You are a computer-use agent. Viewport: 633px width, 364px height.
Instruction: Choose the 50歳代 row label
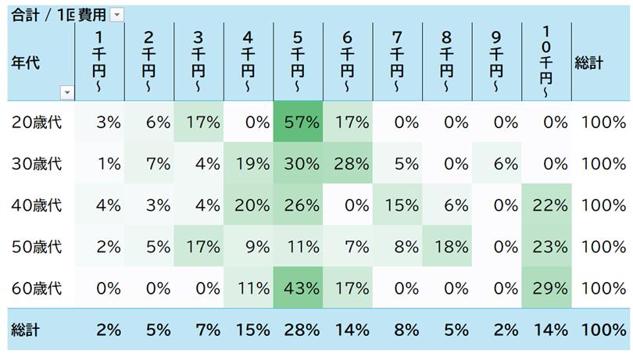coord(37,247)
